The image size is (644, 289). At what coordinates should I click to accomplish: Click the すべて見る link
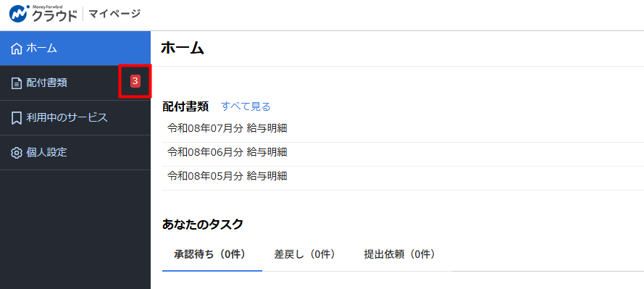coord(246,106)
